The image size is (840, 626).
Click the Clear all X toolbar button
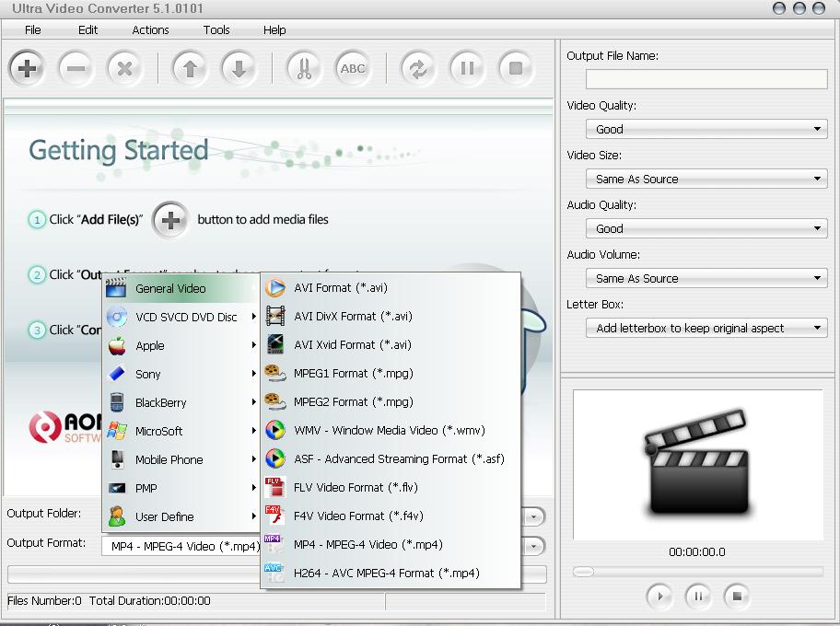[x=124, y=68]
